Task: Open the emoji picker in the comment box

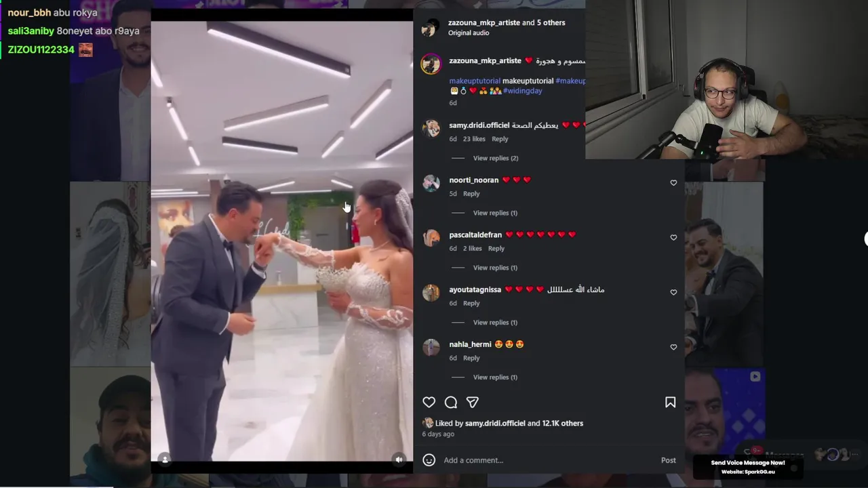Action: click(429, 460)
